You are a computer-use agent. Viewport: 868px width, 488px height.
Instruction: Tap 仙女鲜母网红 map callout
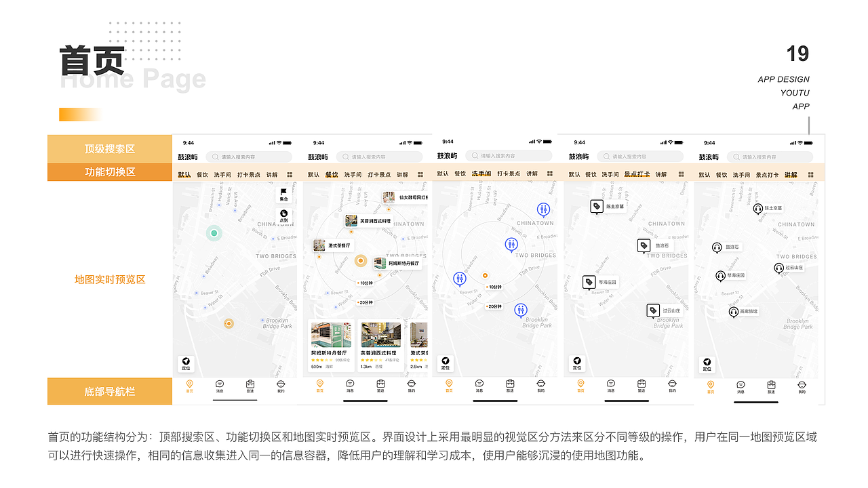click(x=406, y=198)
